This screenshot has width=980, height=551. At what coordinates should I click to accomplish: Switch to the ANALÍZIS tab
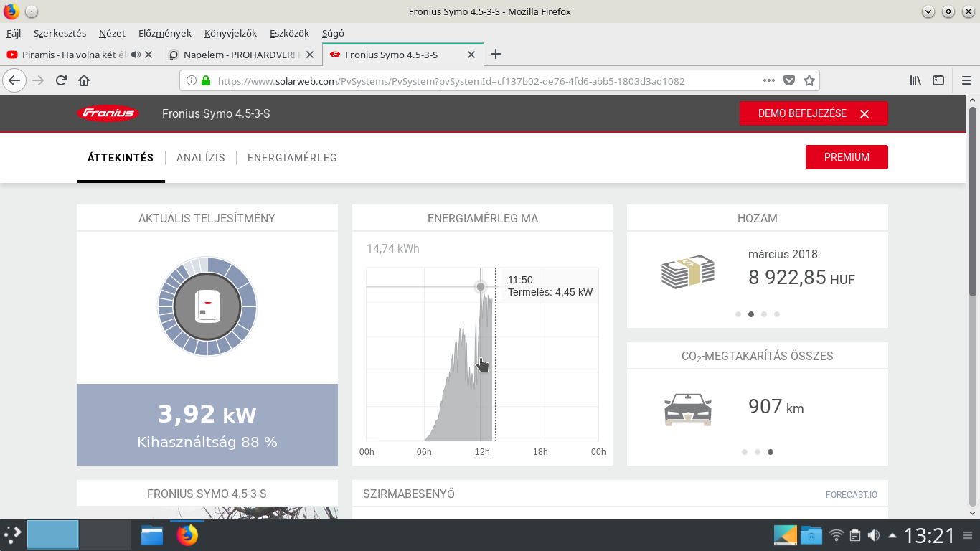201,158
